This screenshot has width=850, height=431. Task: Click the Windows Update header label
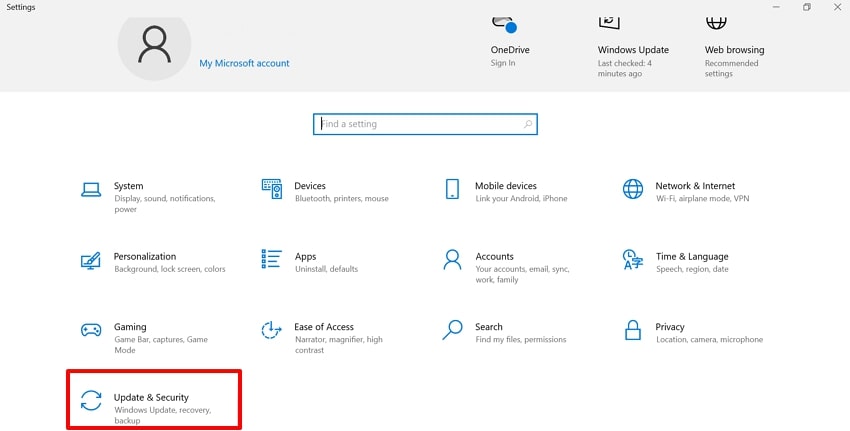633,50
